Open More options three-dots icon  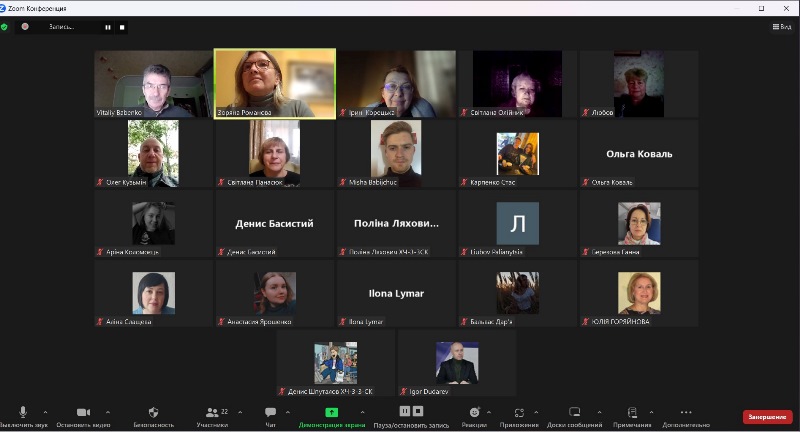point(686,412)
